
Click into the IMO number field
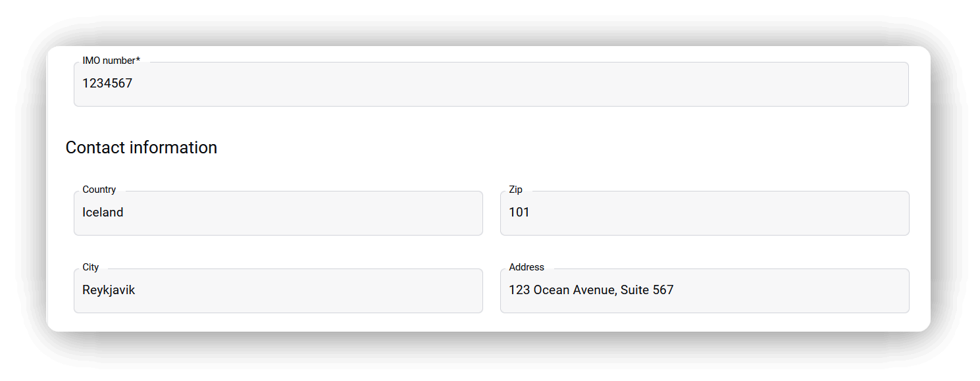click(x=490, y=84)
